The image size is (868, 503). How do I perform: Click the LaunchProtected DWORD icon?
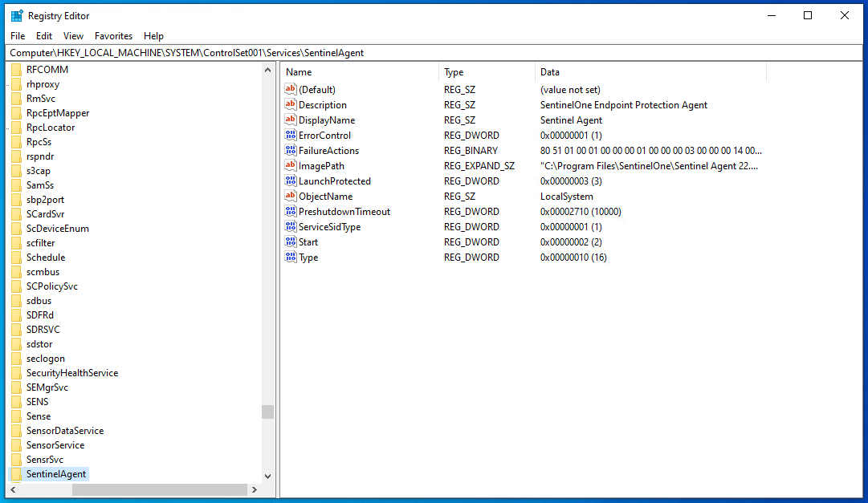291,181
